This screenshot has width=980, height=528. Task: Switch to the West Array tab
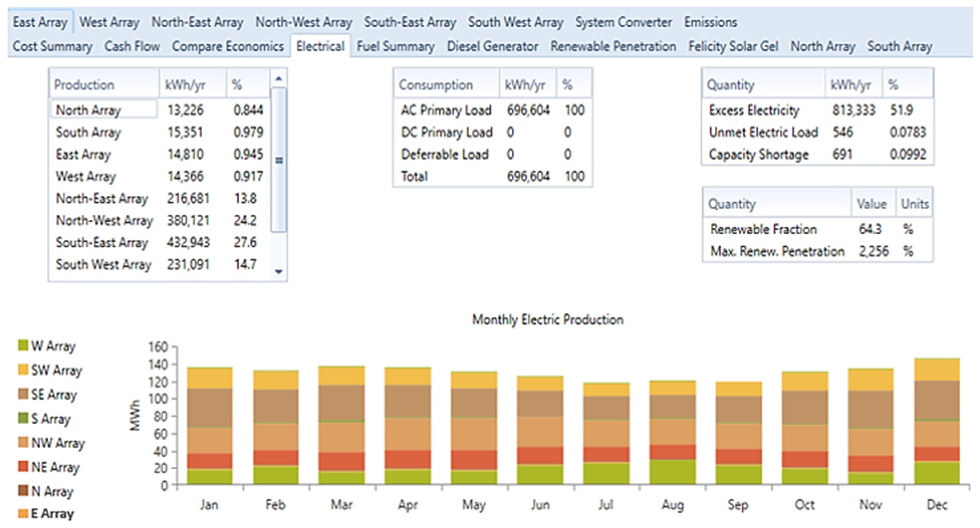[109, 22]
